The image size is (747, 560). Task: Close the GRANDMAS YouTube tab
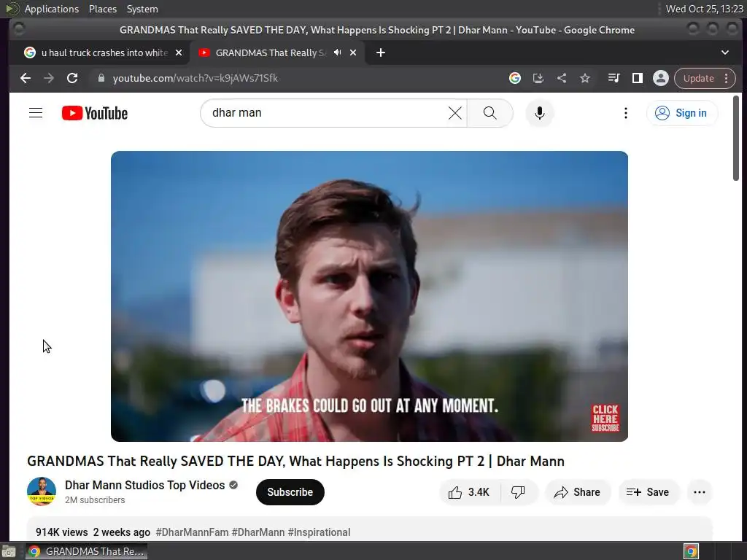pyautogui.click(x=353, y=52)
